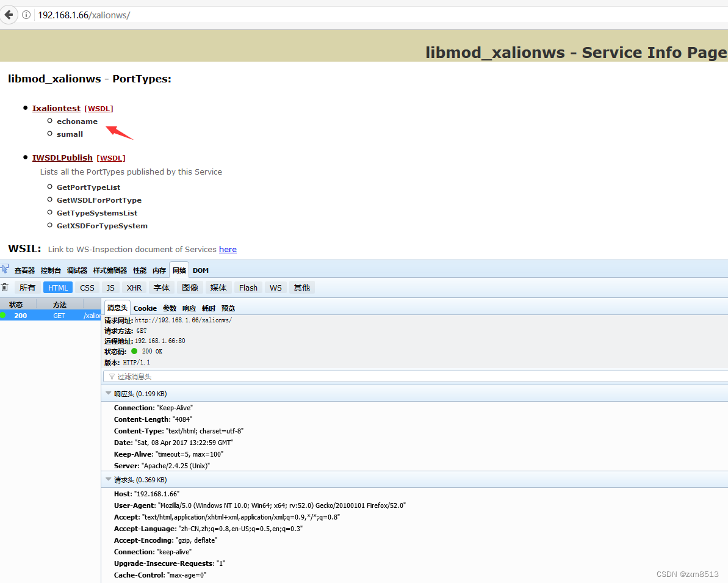This screenshot has height=583, width=728.
Task: Open the WSDL link next to Ixaliontest
Action: click(x=99, y=108)
